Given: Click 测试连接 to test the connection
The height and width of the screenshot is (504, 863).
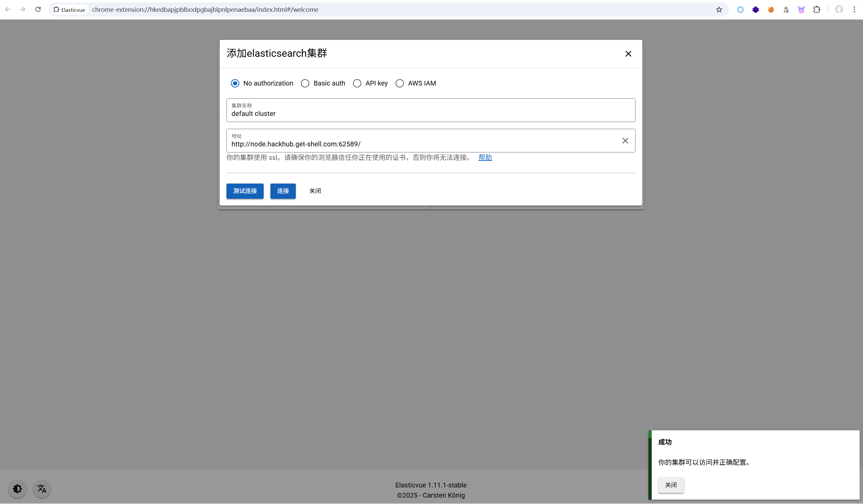Looking at the screenshot, I should coord(244,191).
